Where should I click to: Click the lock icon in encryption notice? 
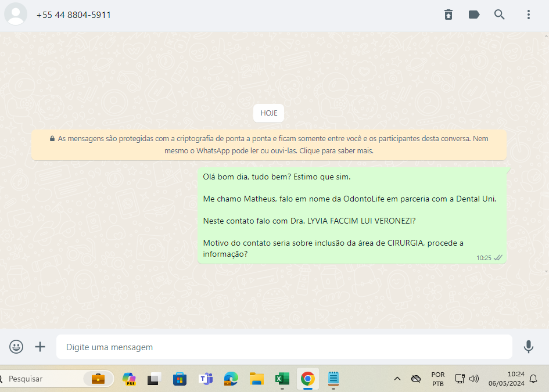(x=52, y=139)
